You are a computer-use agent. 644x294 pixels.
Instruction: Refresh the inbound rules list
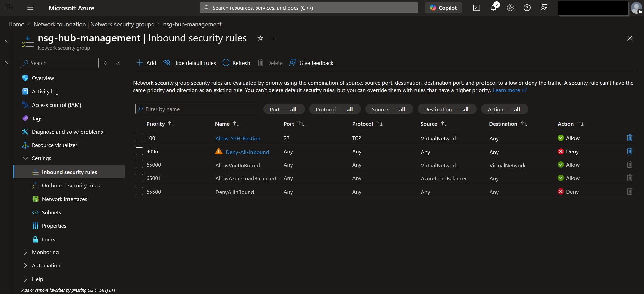pos(236,63)
